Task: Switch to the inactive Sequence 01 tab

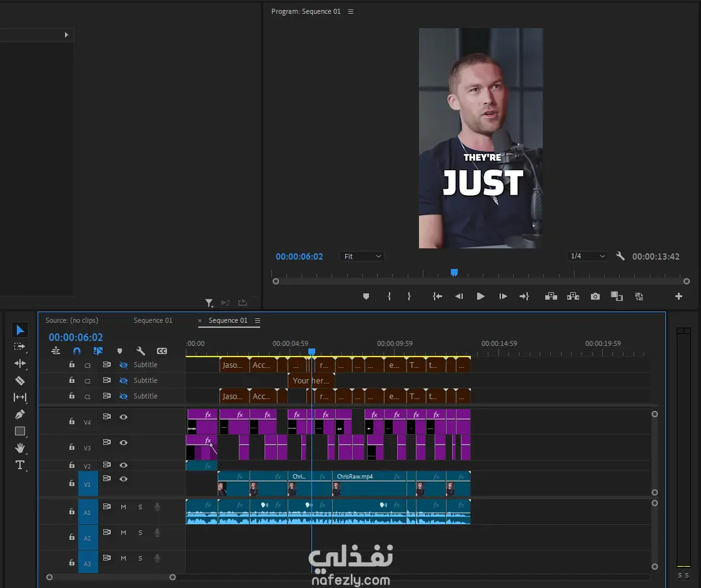Action: [153, 320]
